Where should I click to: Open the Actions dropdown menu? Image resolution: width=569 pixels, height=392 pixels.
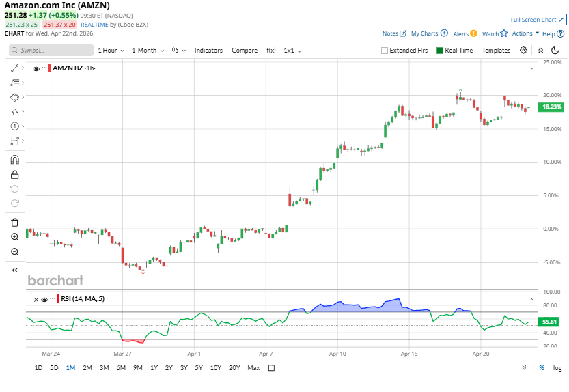pos(525,33)
